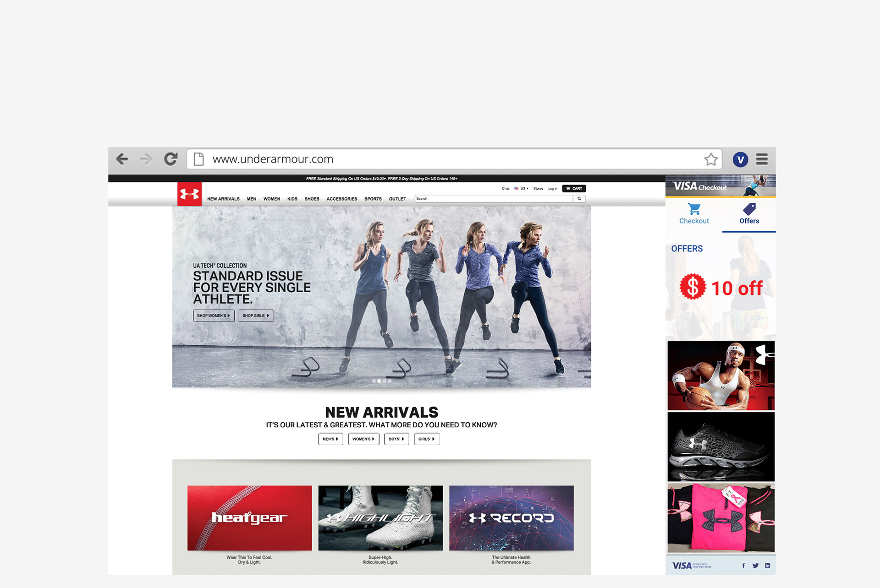The image size is (880, 588).
Task: Click the Twitter icon in Visa footer
Action: 755,566
